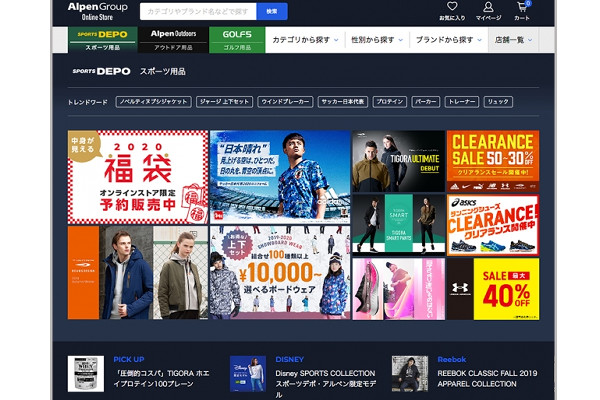Expand the カテゴリから探す dropdown
The height and width of the screenshot is (400, 600).
[x=302, y=40]
